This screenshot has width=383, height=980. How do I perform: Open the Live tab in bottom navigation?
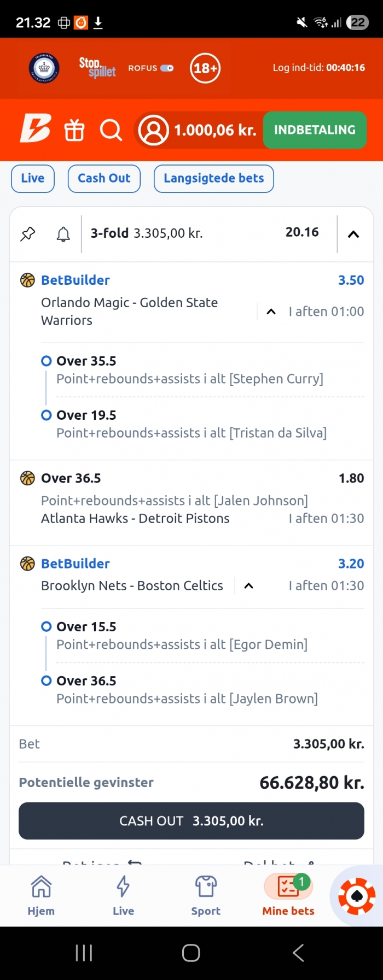123,895
